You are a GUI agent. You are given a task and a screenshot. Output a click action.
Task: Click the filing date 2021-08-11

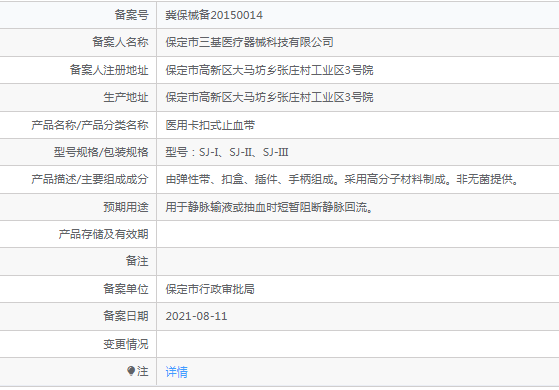pos(196,316)
